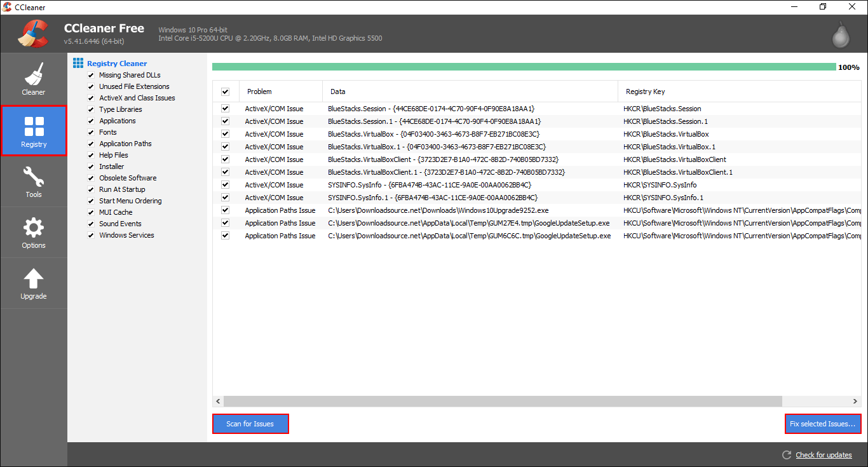This screenshot has width=868, height=467.
Task: Toggle Fonts checkbox
Action: tap(91, 132)
